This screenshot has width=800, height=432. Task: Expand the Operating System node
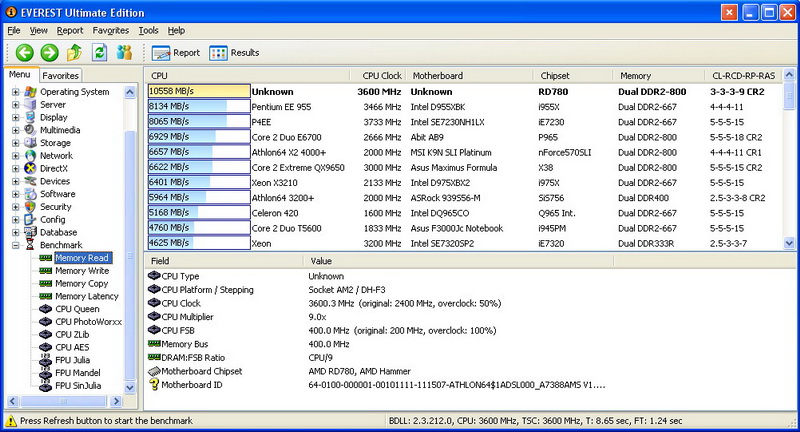pos(16,92)
